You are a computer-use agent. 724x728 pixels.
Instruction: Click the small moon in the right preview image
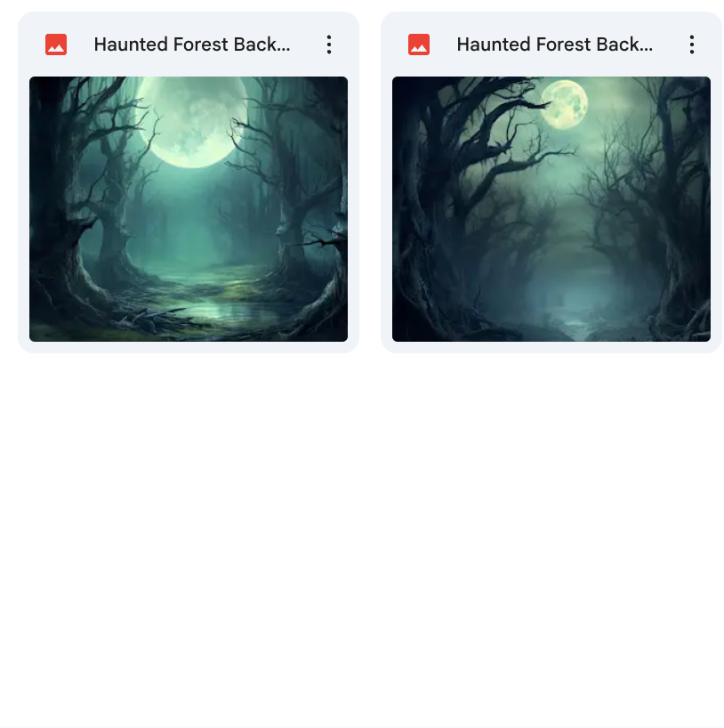[x=565, y=104]
